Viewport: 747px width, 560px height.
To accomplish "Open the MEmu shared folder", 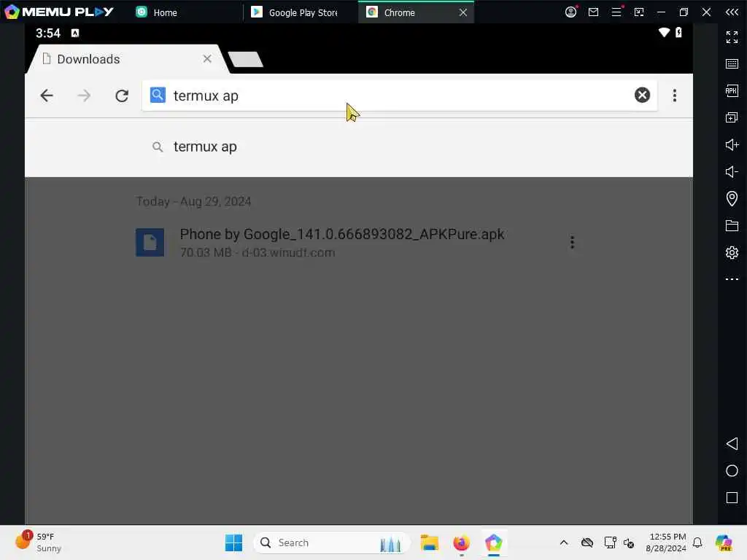I will pyautogui.click(x=732, y=226).
